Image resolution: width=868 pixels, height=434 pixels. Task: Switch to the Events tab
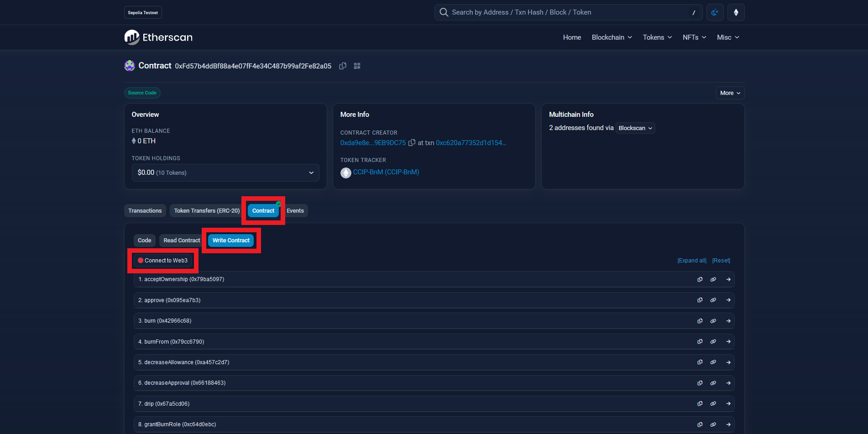(295, 211)
